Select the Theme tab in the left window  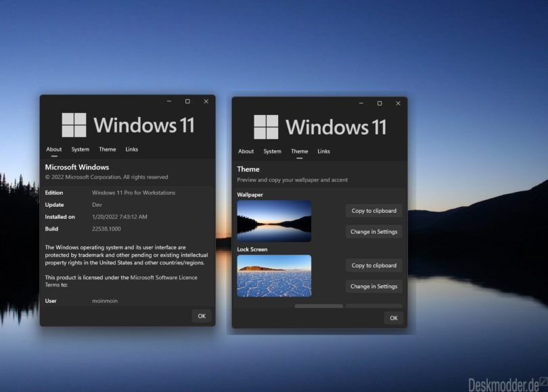[x=107, y=149]
